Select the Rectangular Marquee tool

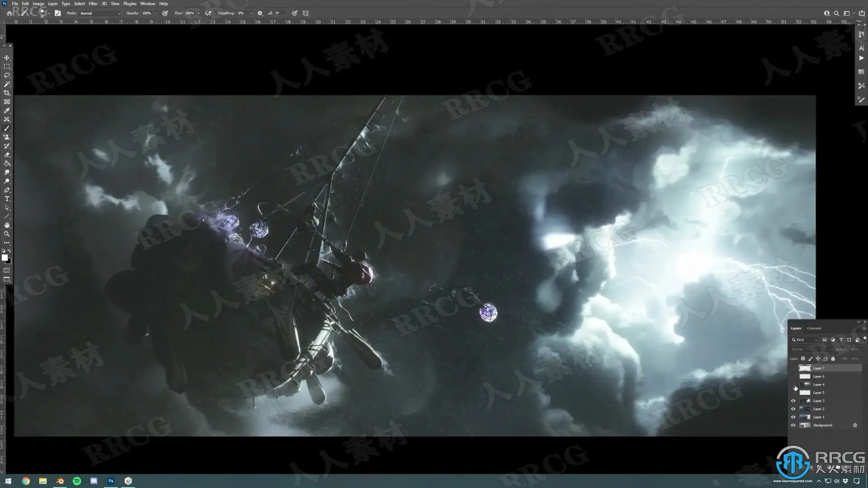tap(7, 66)
